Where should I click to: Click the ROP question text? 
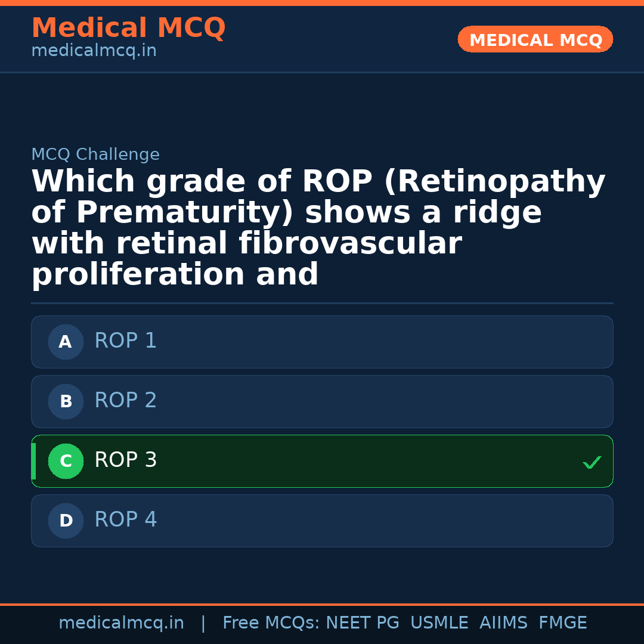(318, 228)
